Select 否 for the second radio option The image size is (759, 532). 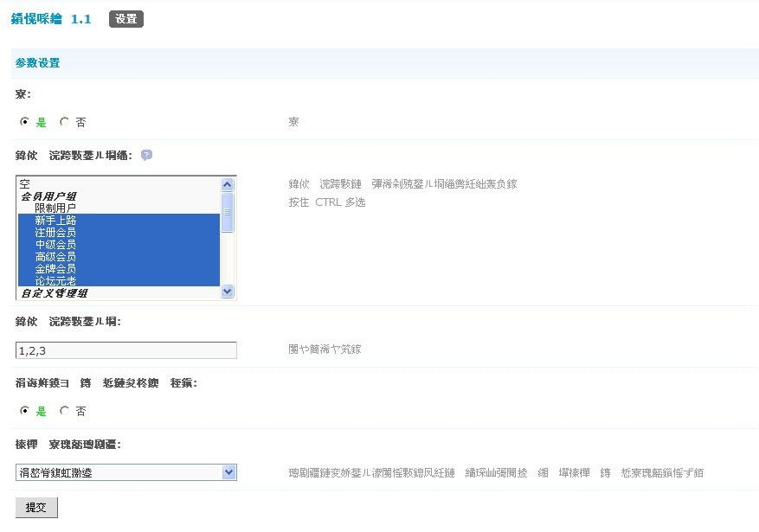click(64, 411)
